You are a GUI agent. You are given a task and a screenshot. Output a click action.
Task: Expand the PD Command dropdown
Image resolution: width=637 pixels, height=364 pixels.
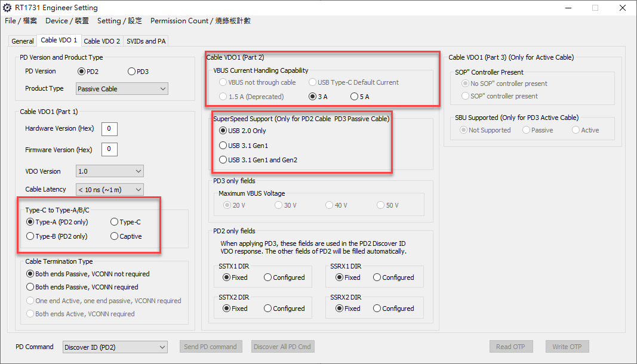115,347
